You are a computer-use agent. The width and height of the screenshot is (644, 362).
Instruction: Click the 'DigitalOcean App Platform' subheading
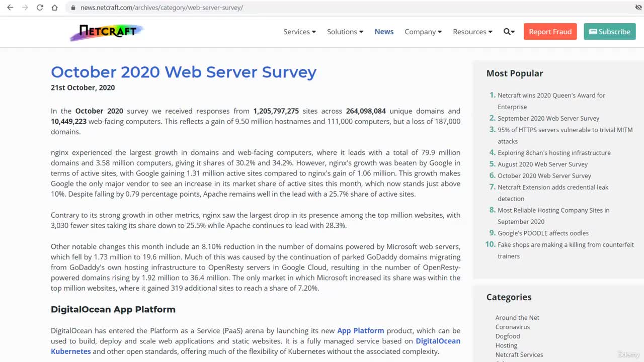click(113, 309)
